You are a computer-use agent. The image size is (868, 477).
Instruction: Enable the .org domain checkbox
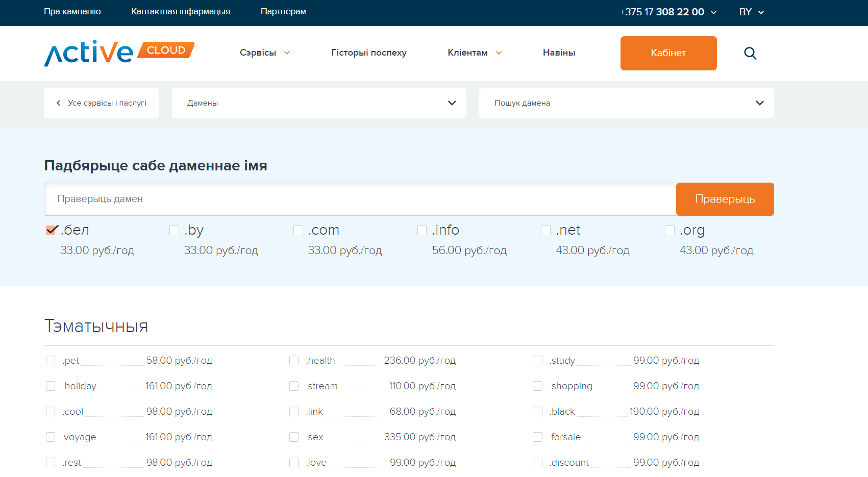(x=669, y=231)
